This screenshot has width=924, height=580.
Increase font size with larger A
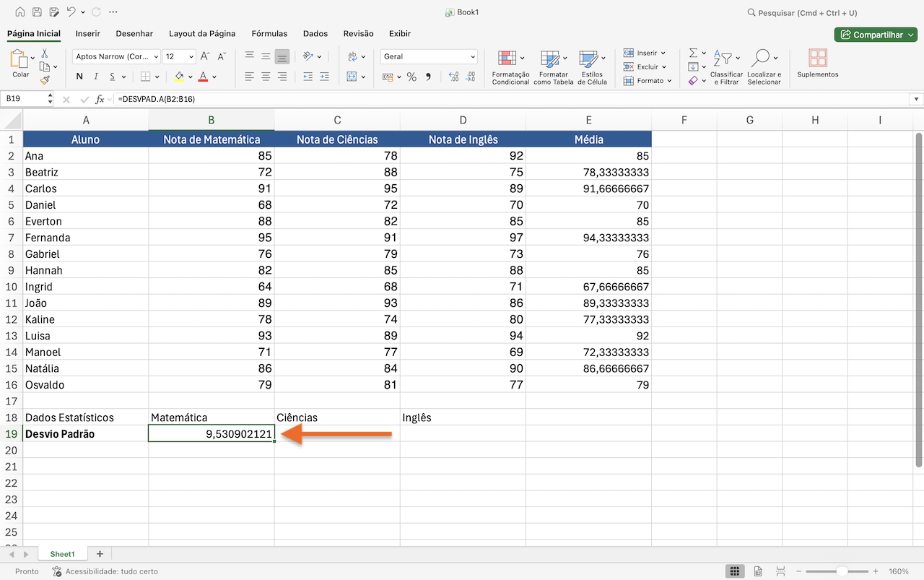pyautogui.click(x=205, y=56)
